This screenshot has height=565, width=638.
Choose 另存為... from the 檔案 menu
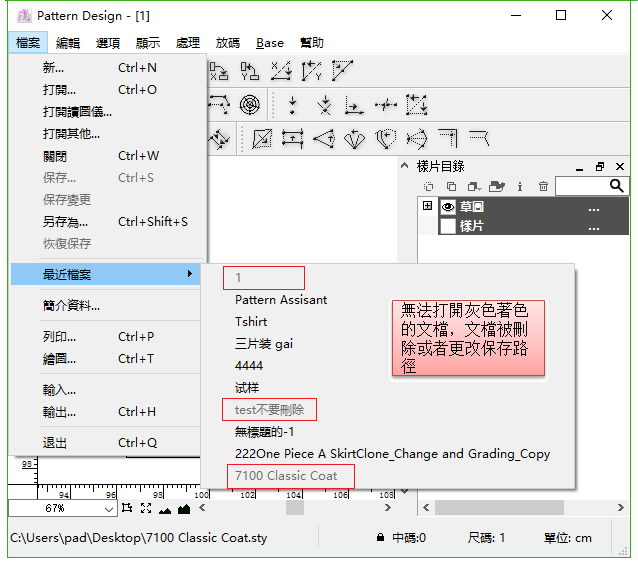click(x=65, y=222)
